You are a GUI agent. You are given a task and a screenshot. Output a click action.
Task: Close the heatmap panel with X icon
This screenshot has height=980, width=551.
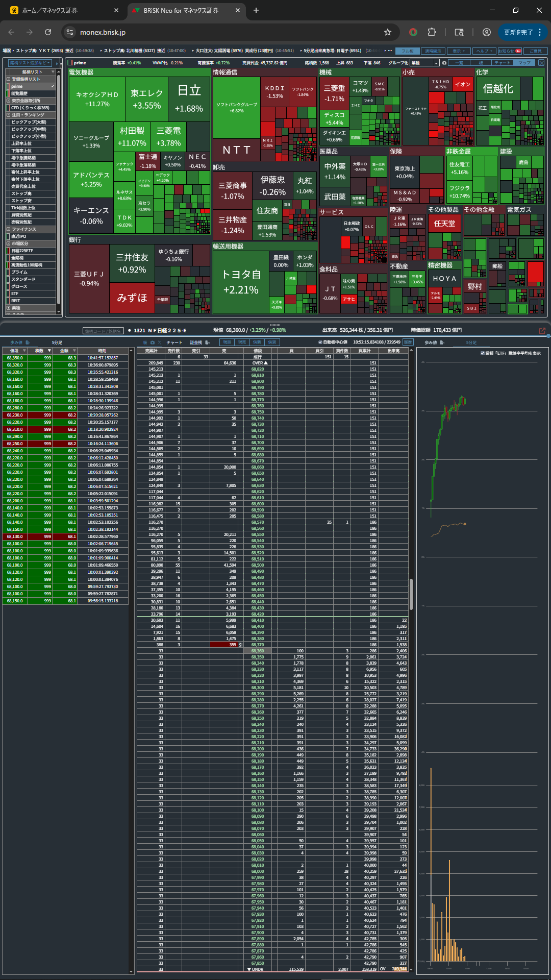[x=541, y=63]
